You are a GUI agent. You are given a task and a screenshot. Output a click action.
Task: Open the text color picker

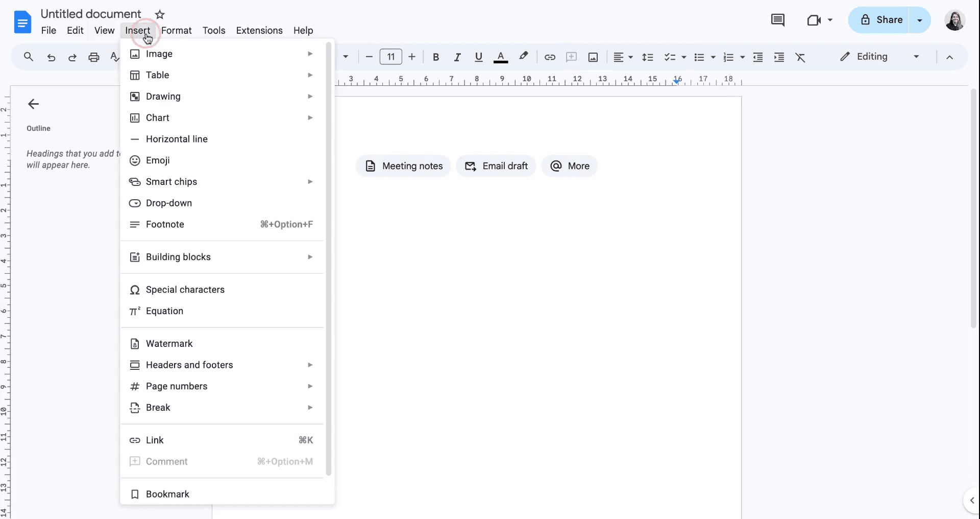pos(501,57)
